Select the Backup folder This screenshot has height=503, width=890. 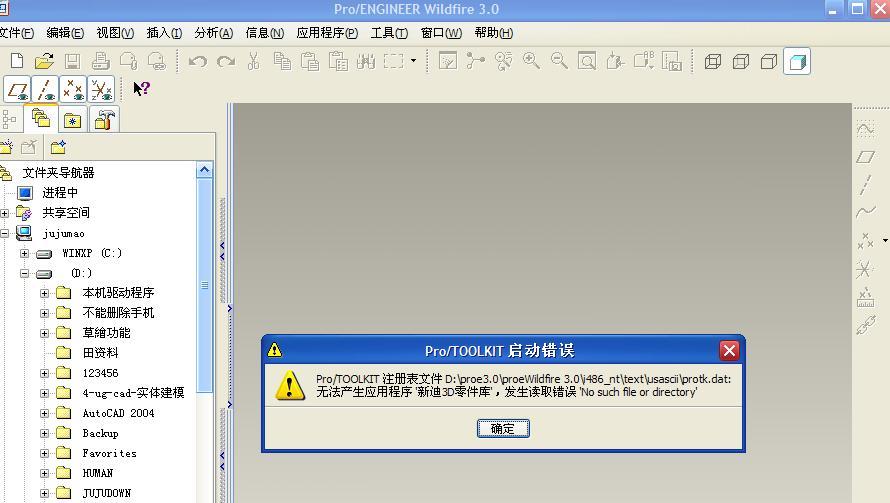(x=100, y=433)
